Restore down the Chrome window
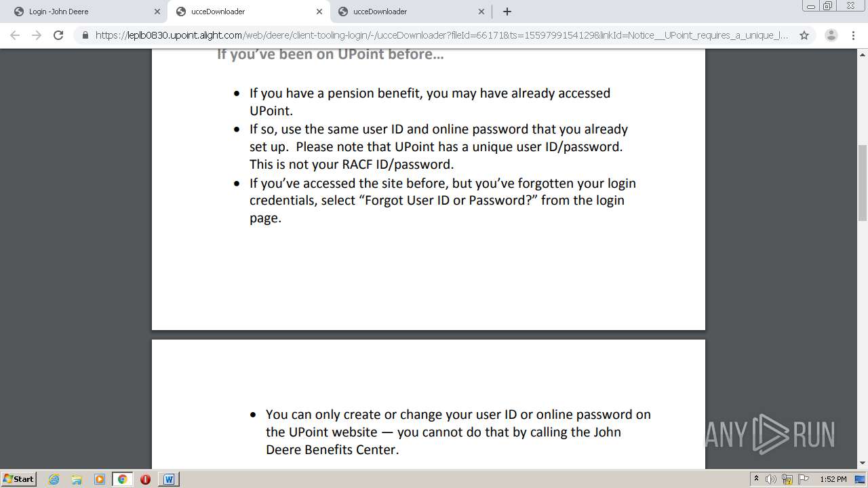This screenshot has width=868, height=488. tap(828, 6)
